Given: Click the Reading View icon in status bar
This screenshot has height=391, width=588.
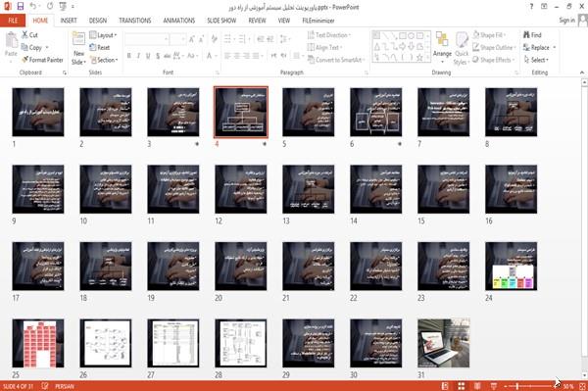Looking at the screenshot, I should click(x=477, y=386).
